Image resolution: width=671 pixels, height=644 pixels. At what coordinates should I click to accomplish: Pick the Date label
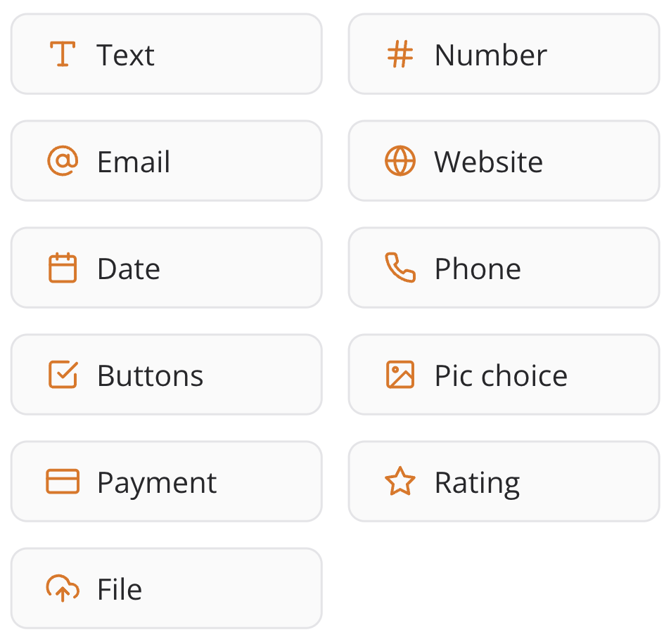point(129,269)
